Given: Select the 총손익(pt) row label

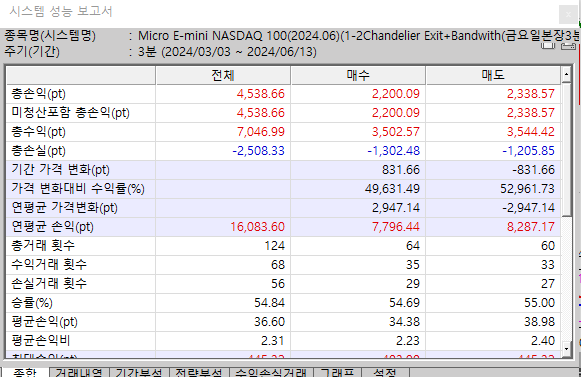Looking at the screenshot, I should click(x=39, y=94).
